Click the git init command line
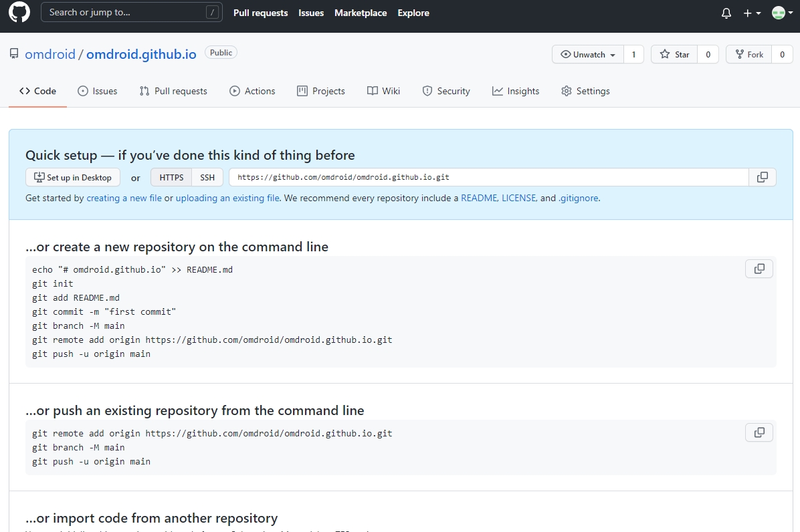This screenshot has width=800, height=532. [53, 284]
